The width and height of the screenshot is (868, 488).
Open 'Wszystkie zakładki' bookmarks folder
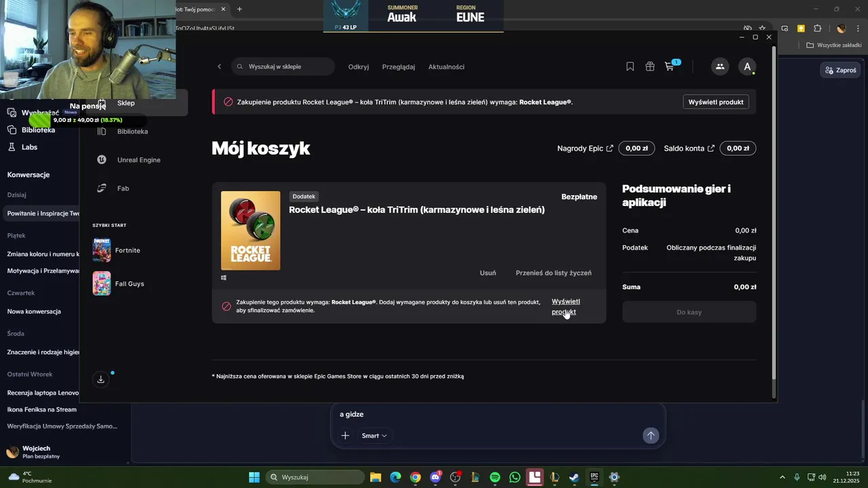(x=834, y=45)
